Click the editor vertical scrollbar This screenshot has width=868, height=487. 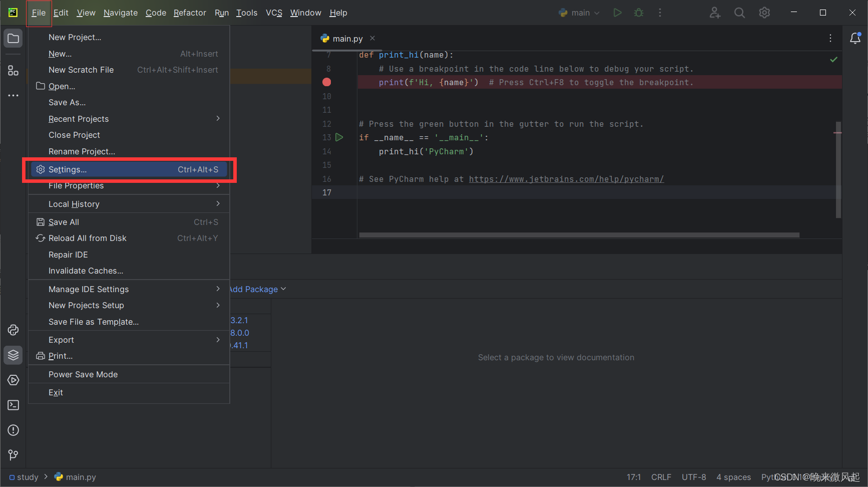pos(838,170)
